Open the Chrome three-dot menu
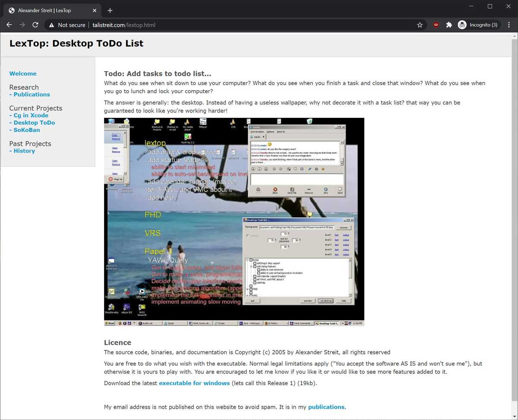This screenshot has height=420, width=518. click(509, 25)
